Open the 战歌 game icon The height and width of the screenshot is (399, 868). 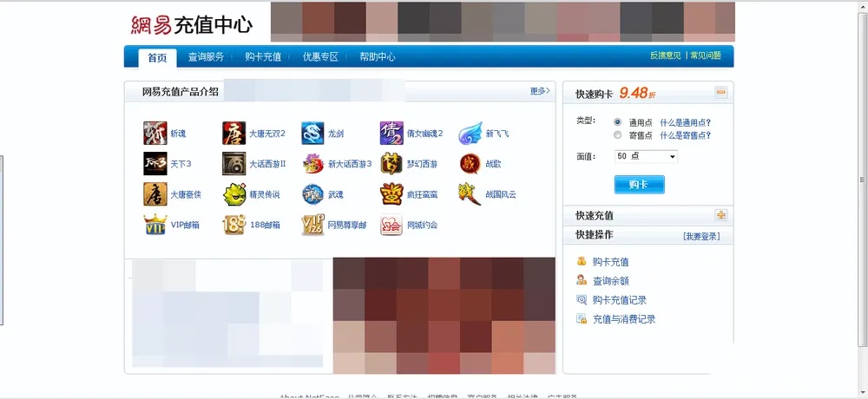point(470,164)
